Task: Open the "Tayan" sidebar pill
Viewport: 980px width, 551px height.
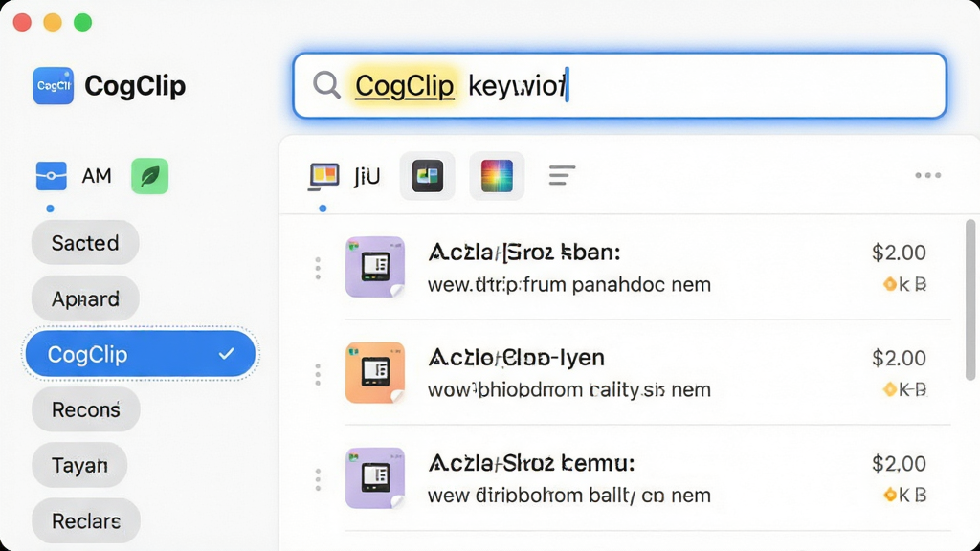Action: coord(79,466)
